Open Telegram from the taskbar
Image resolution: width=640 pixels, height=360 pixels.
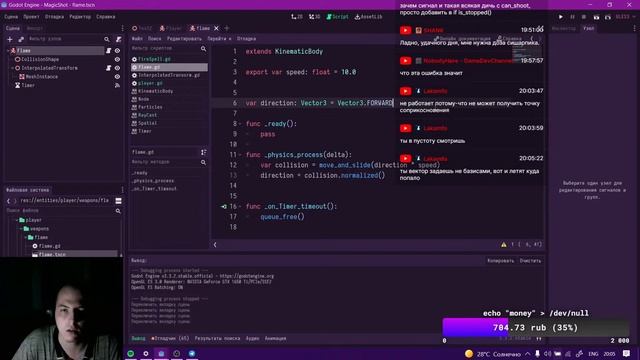(192, 353)
